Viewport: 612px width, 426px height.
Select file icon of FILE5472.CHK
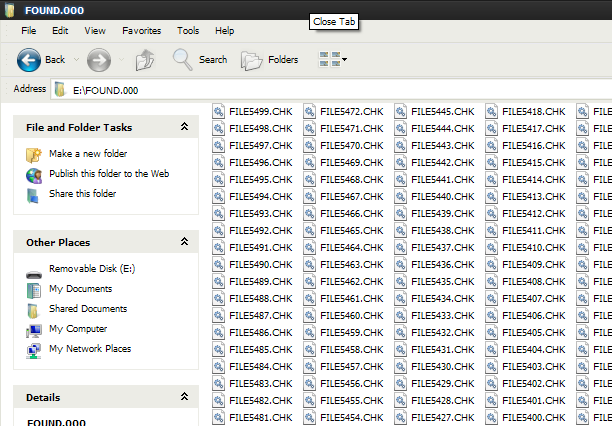coord(310,111)
